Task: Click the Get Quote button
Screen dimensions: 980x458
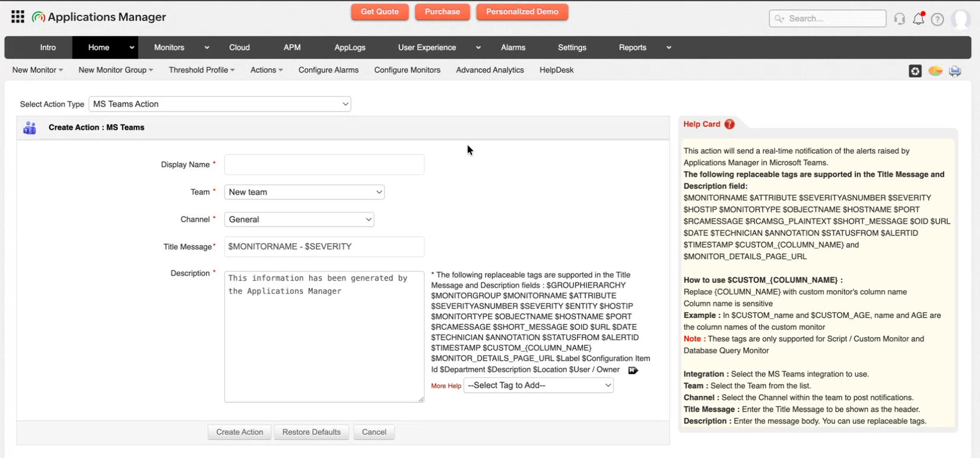Action: tap(380, 12)
